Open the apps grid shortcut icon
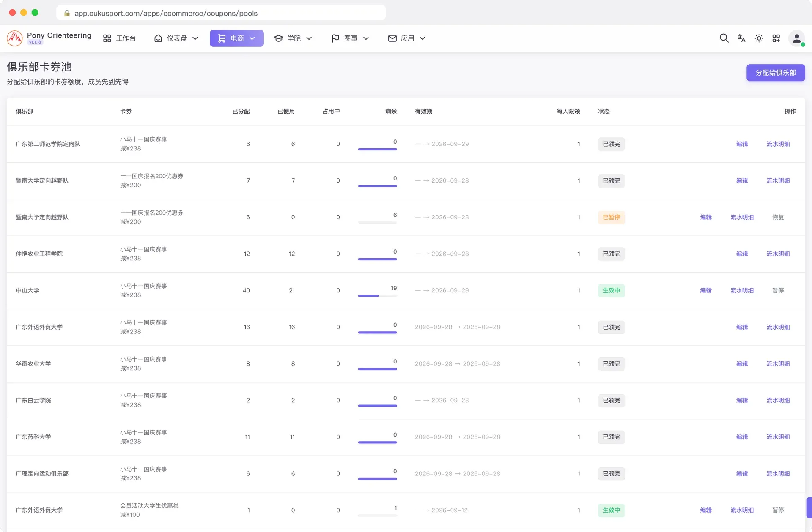 coord(776,38)
